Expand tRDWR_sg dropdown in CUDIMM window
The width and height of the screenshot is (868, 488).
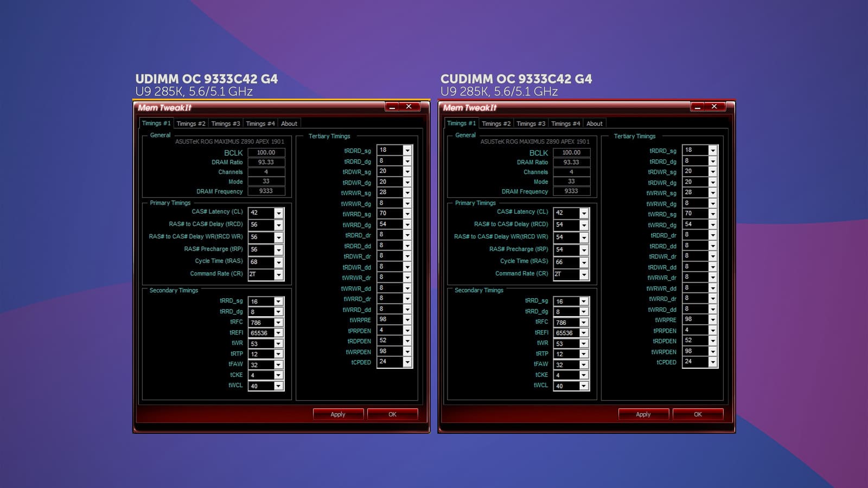tap(713, 171)
